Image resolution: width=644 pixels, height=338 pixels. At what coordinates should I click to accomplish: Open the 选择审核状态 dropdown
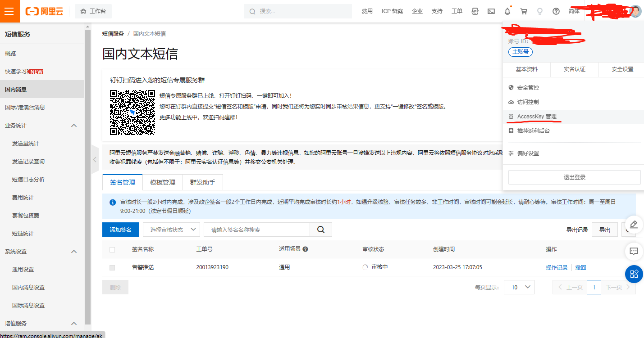click(171, 230)
